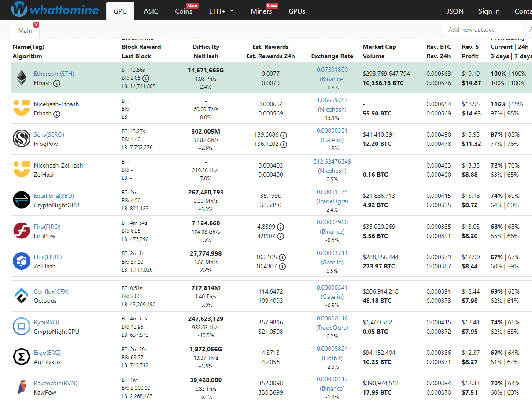This screenshot has height=406, width=532.
Task: Click the Flux coin logo
Action: (22, 261)
